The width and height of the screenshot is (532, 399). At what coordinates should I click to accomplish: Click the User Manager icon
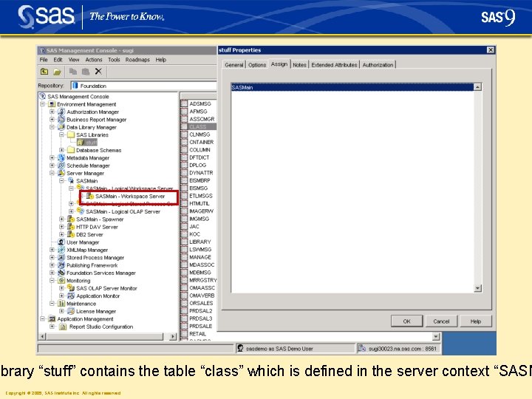click(61, 242)
